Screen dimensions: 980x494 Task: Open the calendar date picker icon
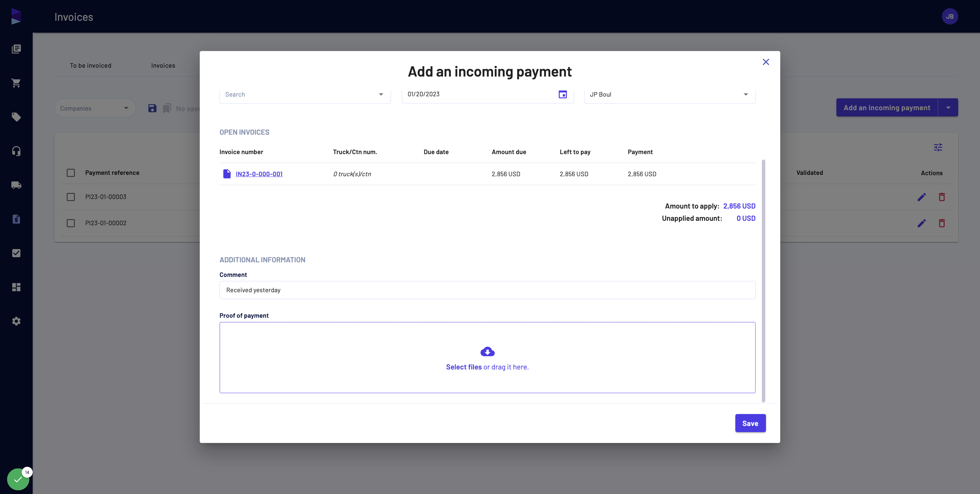[x=563, y=94]
